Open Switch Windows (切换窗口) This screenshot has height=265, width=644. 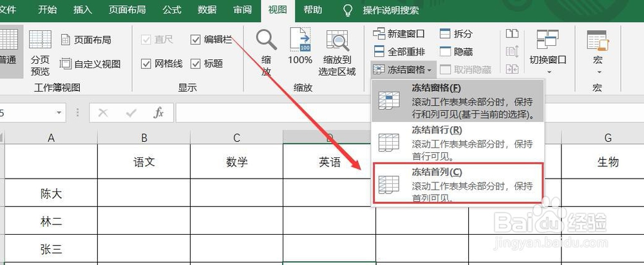click(547, 53)
